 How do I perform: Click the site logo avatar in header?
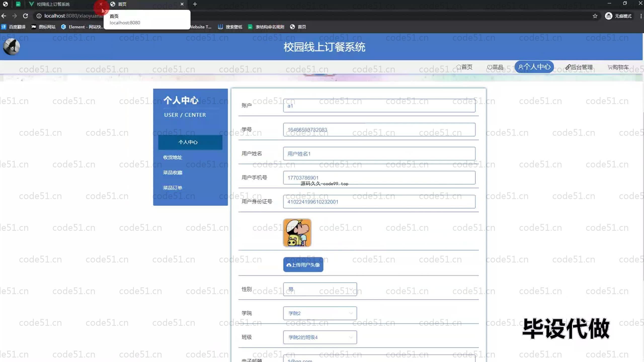tap(11, 47)
